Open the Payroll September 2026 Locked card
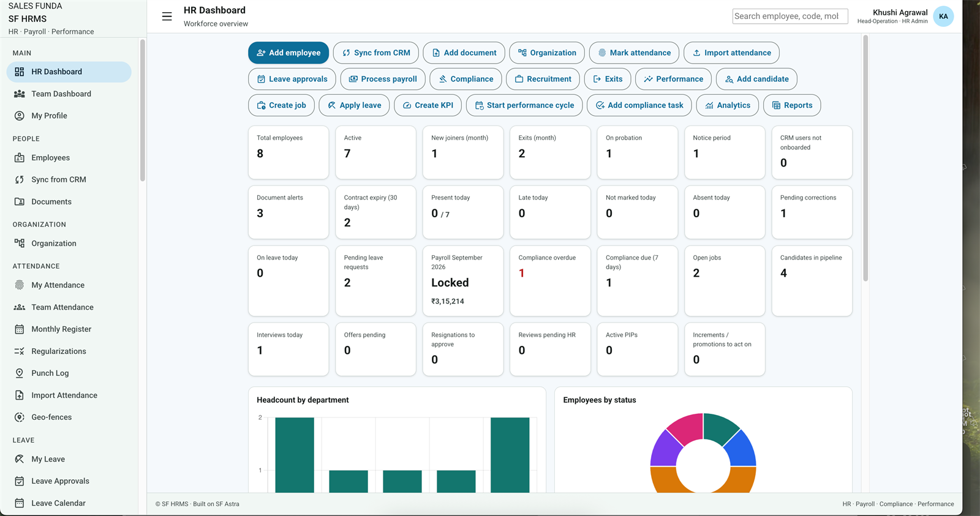This screenshot has height=516, width=980. click(x=463, y=281)
